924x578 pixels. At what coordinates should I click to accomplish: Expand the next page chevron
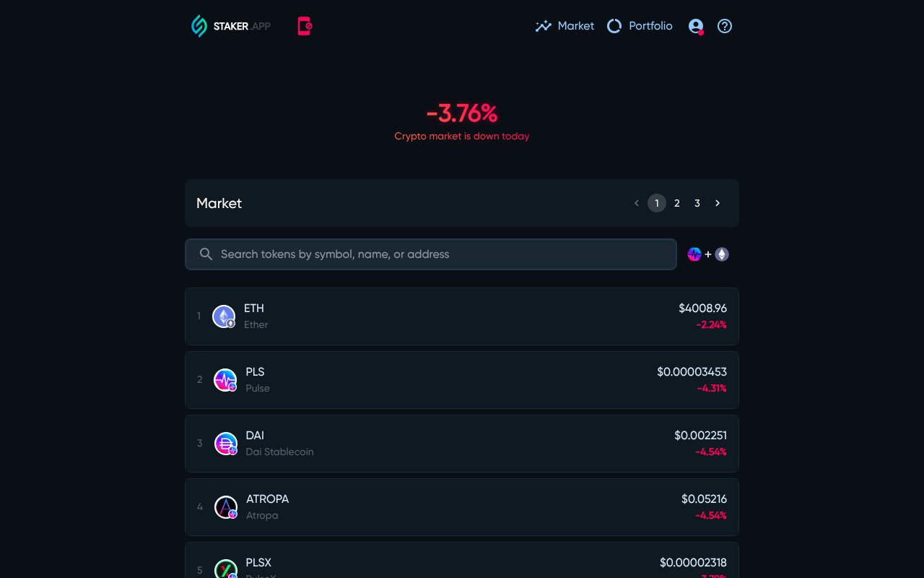(x=717, y=203)
